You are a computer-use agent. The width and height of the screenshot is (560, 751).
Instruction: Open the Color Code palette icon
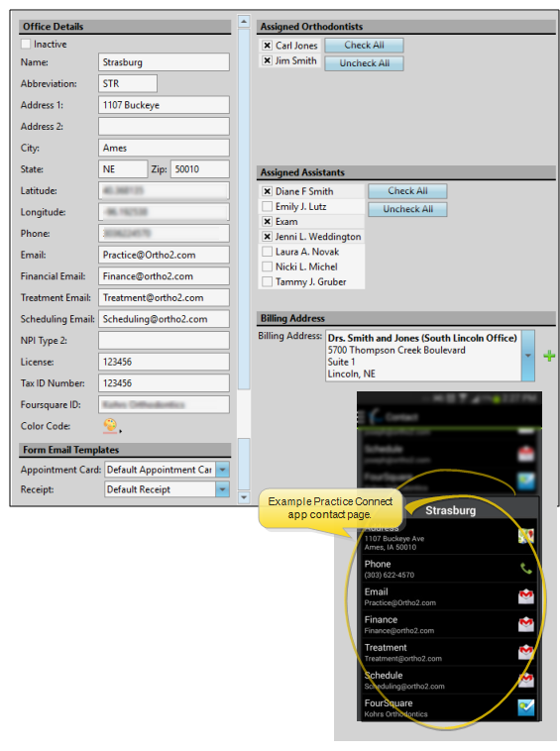pyautogui.click(x=111, y=426)
